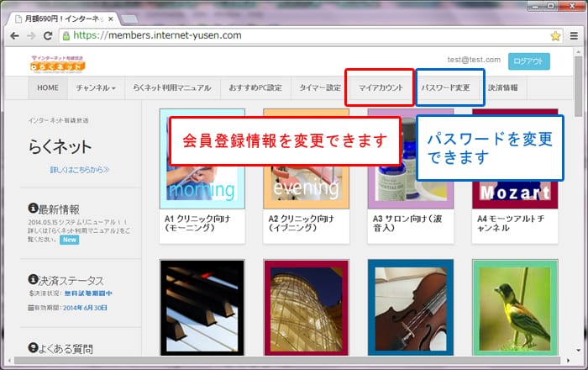Click the 詳しくはこちらから link
Image resolution: width=588 pixels, height=370 pixels.
(80, 170)
